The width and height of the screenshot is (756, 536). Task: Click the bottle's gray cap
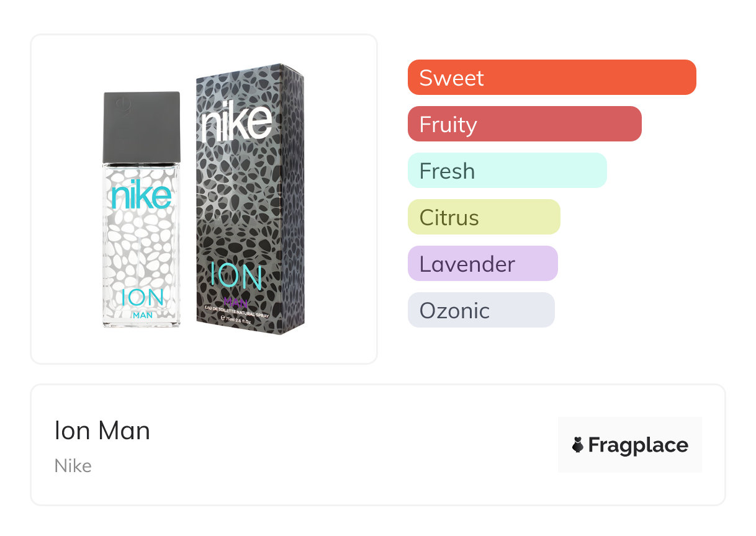tap(142, 127)
